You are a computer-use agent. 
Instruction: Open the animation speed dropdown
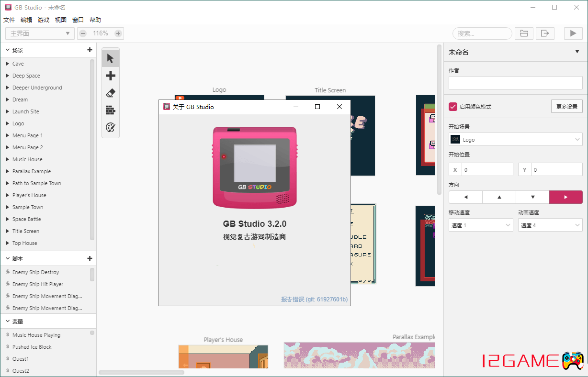[x=550, y=225]
